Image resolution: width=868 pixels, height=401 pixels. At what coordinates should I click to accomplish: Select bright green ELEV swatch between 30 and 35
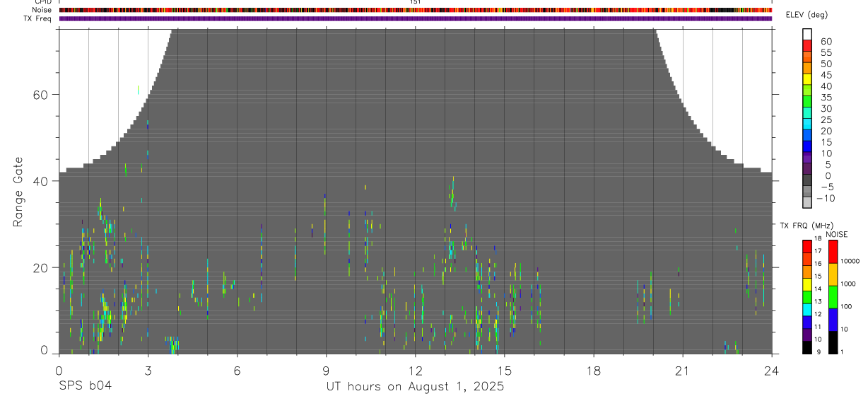807,102
